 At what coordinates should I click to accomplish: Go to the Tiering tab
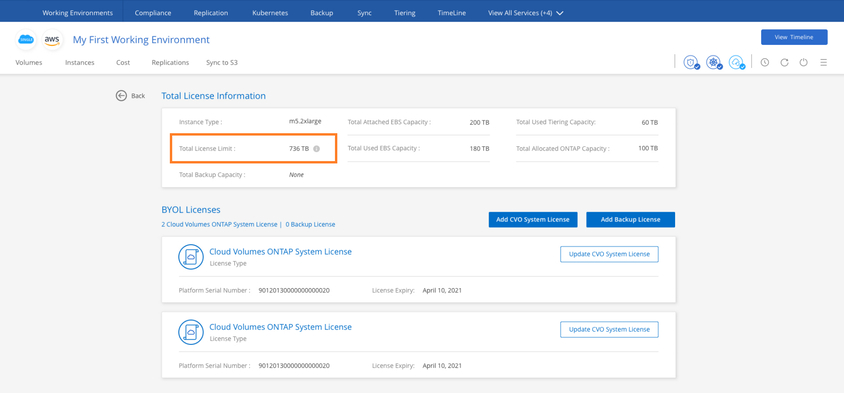(x=406, y=13)
